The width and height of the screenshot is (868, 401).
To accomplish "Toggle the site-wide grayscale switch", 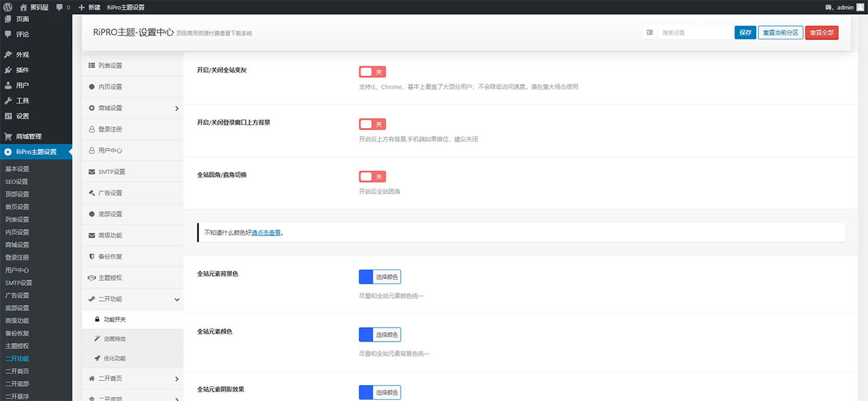I will (x=372, y=72).
